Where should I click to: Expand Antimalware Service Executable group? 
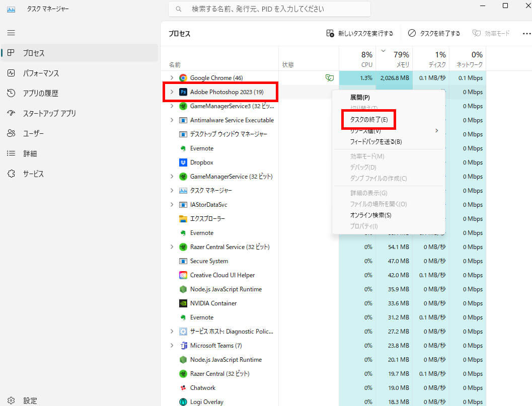172,120
